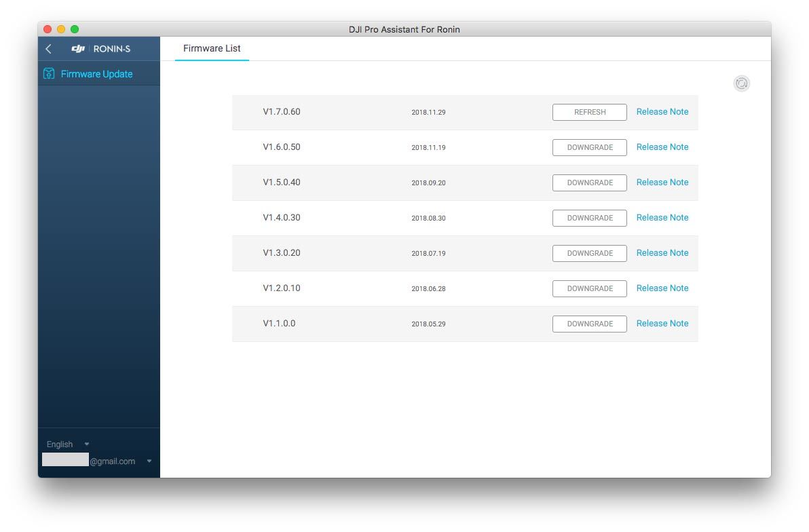Switch to the Firmware List tab
Viewport: 809px width, 532px height.
(x=212, y=48)
